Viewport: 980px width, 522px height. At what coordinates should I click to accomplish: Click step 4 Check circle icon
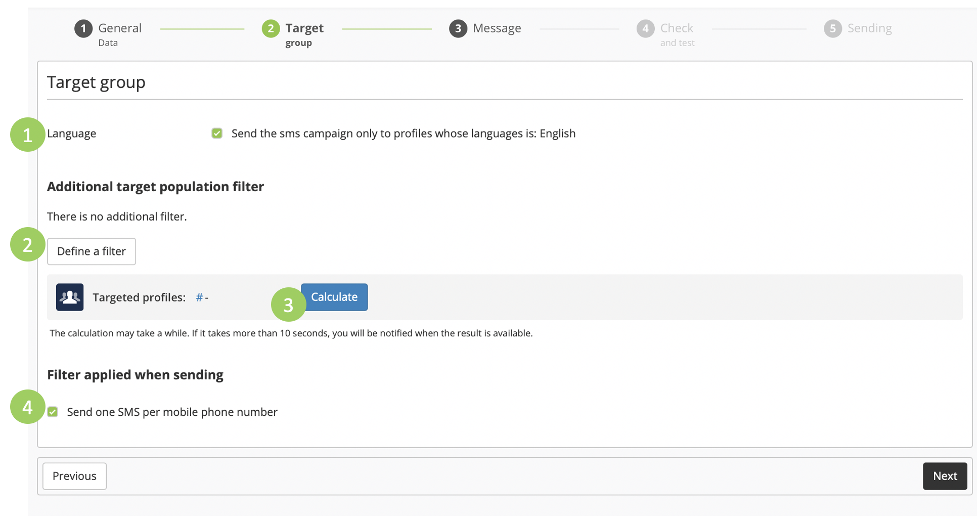click(x=645, y=29)
